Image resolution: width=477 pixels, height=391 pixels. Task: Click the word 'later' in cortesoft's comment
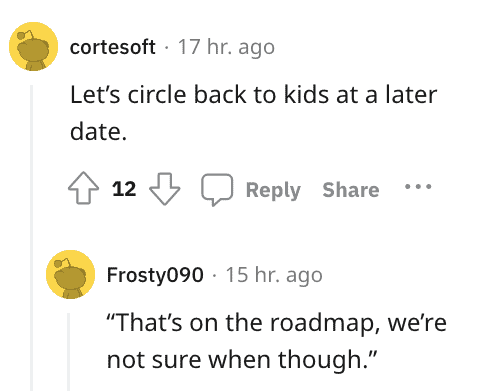pos(411,95)
